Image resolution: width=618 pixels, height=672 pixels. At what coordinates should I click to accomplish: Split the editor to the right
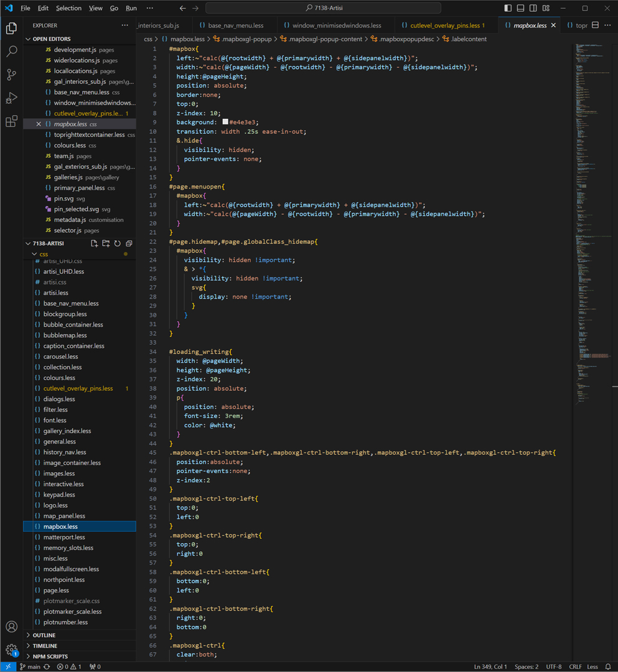(596, 26)
